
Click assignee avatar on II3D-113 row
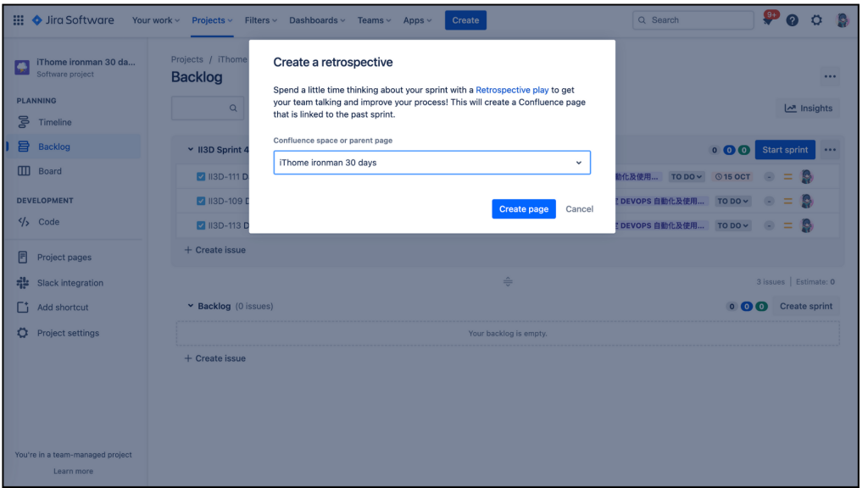[x=807, y=225]
